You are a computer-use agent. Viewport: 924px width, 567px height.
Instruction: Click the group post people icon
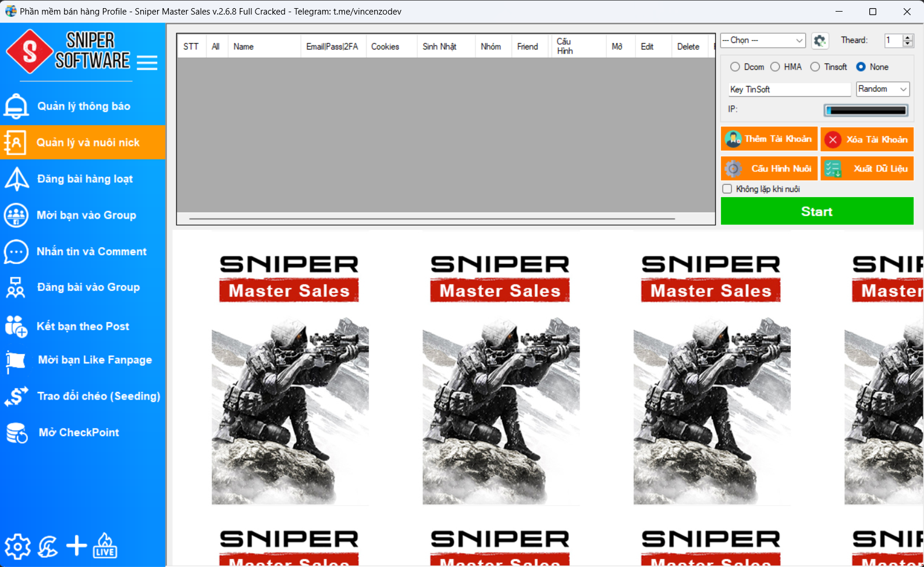(x=16, y=287)
